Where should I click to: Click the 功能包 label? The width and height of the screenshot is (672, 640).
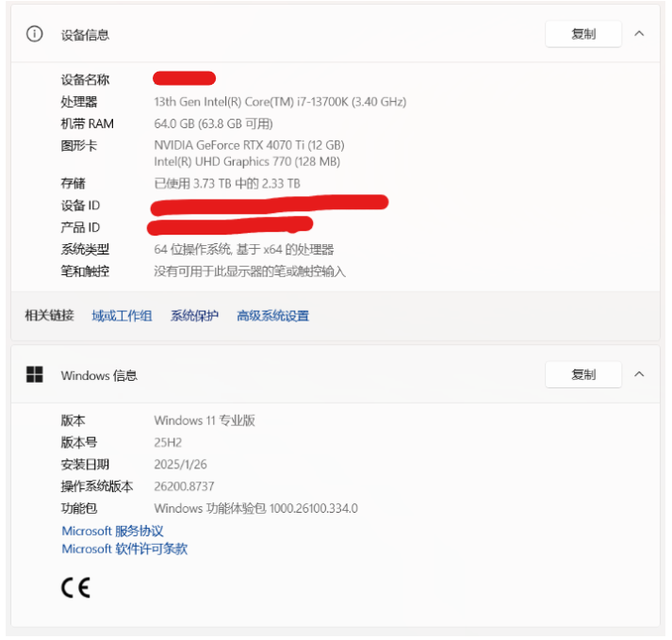pos(79,508)
